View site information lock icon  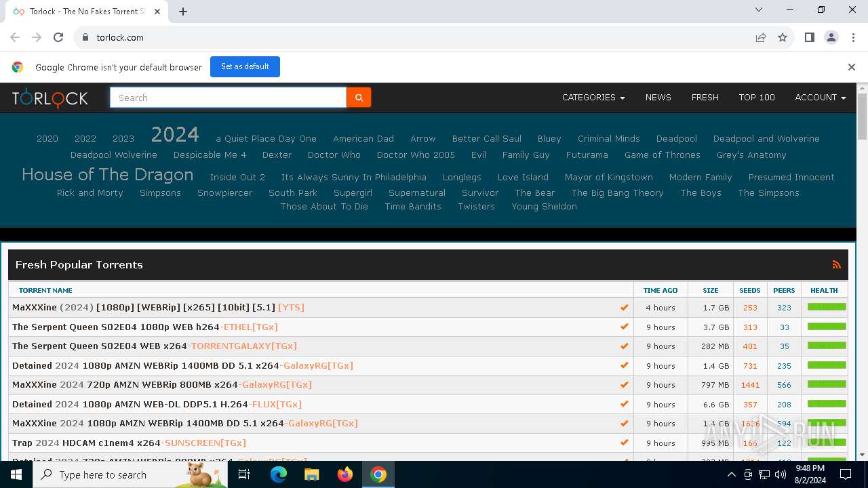coord(85,37)
